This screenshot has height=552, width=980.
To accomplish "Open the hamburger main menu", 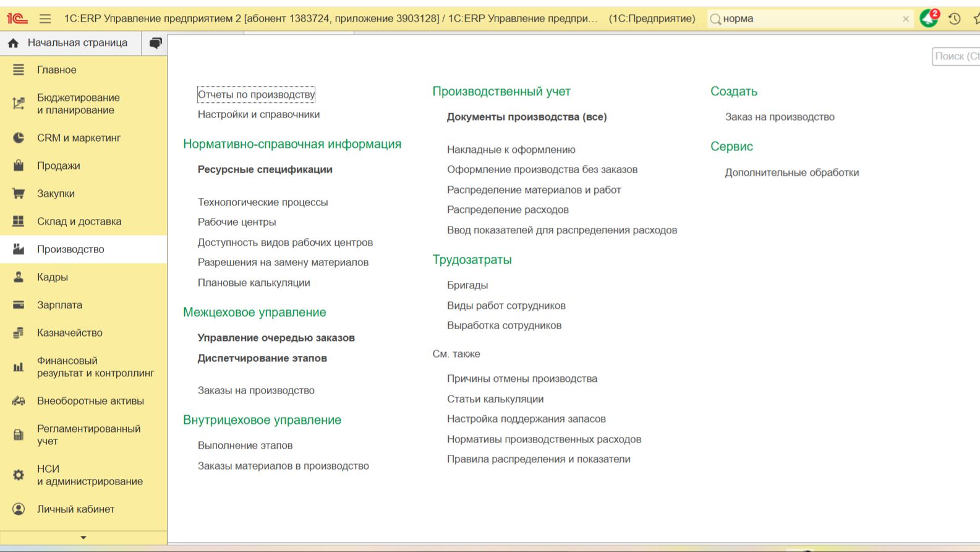I will [x=45, y=19].
